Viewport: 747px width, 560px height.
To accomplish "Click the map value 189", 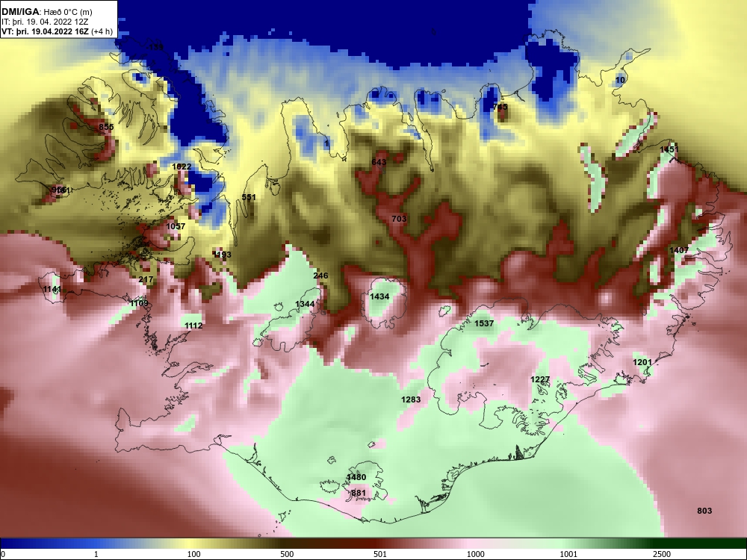I will tap(156, 47).
